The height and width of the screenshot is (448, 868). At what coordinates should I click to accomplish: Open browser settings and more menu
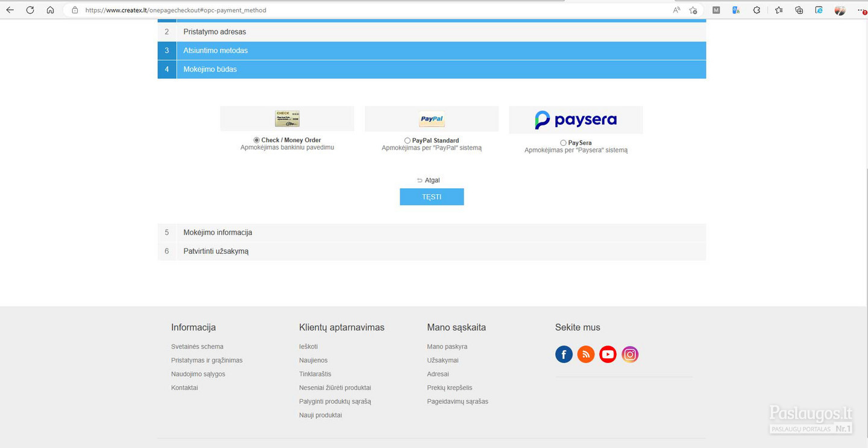click(861, 10)
